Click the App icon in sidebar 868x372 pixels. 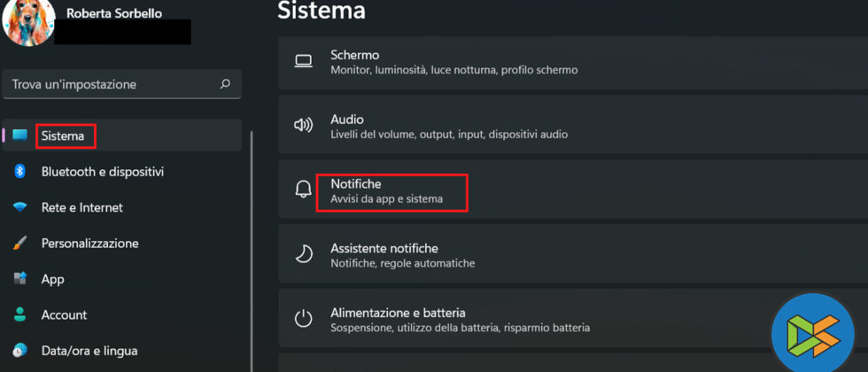(x=19, y=279)
